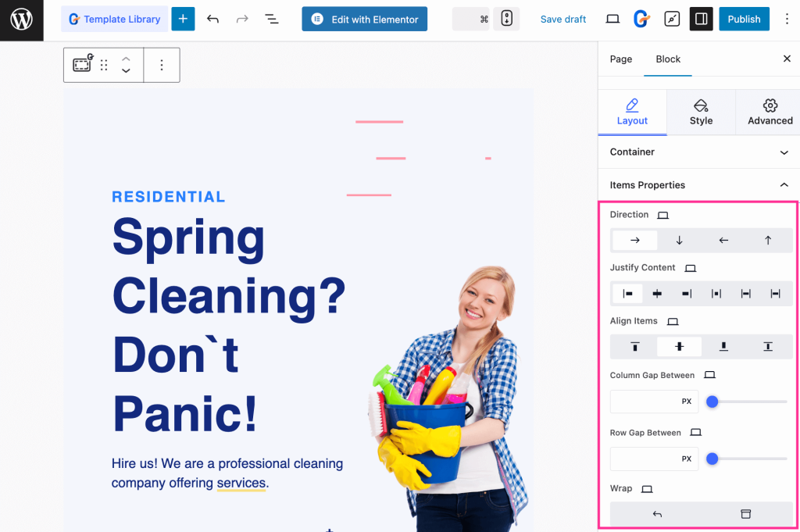This screenshot has height=532, width=800.
Task: Click the Publish button
Action: point(744,19)
